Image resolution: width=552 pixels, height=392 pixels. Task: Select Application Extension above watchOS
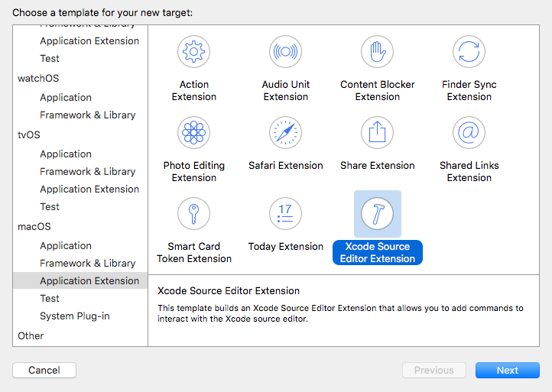tap(89, 40)
